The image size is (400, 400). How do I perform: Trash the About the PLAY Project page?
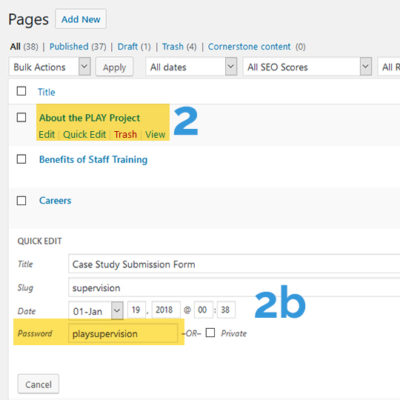tap(126, 135)
